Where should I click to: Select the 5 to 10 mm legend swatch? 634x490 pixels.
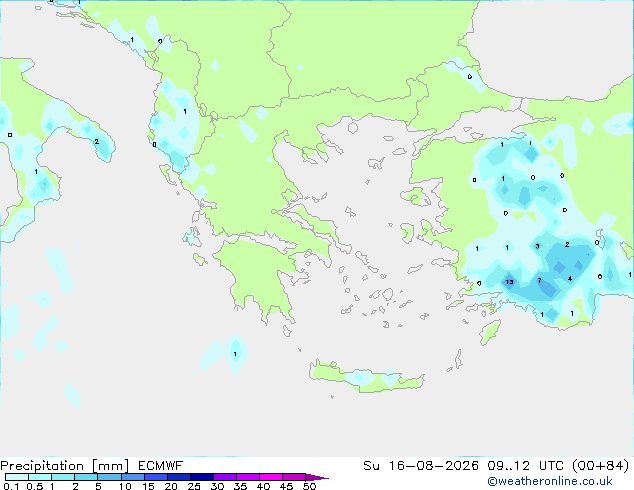pyautogui.click(x=109, y=477)
